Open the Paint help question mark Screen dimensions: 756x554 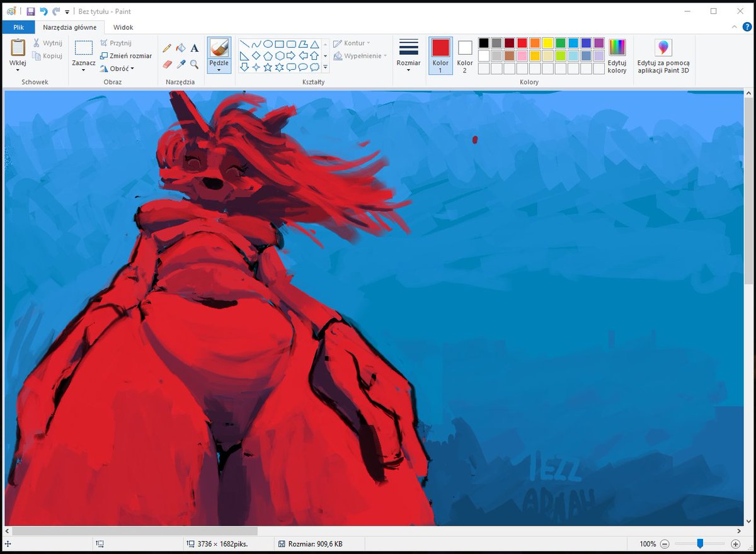point(747,27)
